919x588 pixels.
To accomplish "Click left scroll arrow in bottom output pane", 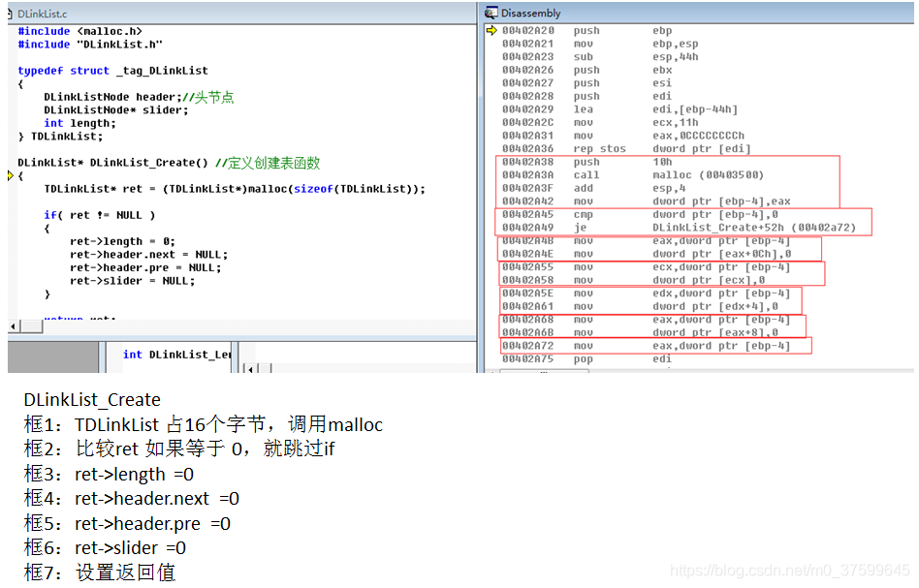I will pyautogui.click(x=250, y=368).
